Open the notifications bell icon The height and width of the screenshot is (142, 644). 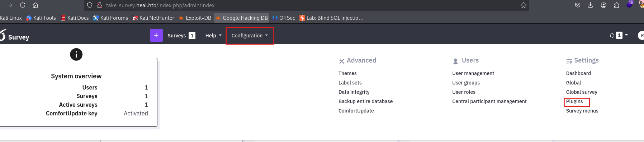[612, 36]
